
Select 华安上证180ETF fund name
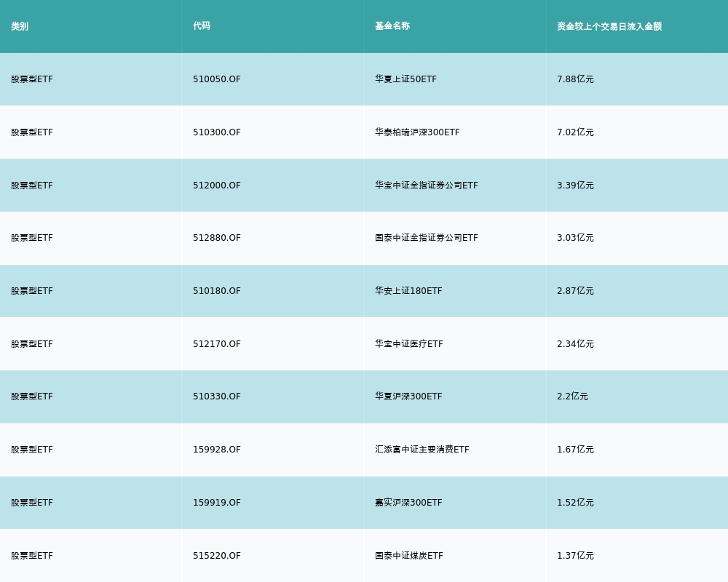pyautogui.click(x=408, y=291)
